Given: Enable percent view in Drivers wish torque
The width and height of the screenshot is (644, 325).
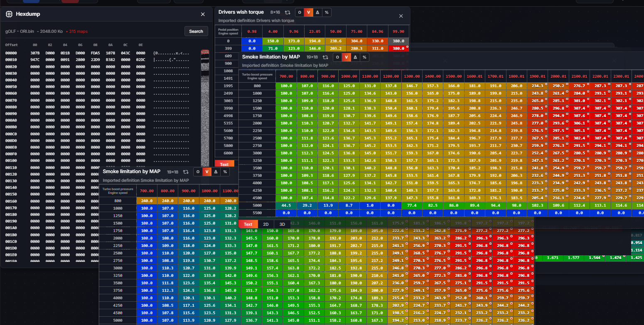Looking at the screenshot, I should click(327, 12).
